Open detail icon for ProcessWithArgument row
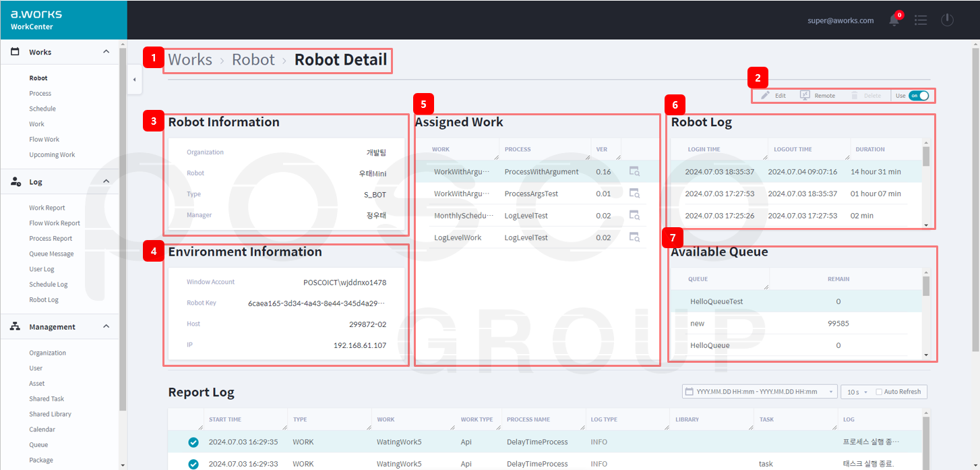The height and width of the screenshot is (470, 980). coord(634,172)
